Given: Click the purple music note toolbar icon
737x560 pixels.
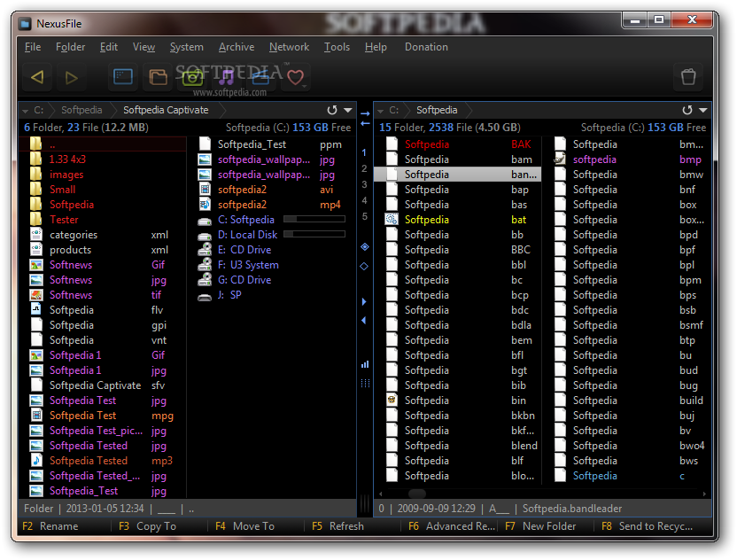Looking at the screenshot, I should (227, 77).
